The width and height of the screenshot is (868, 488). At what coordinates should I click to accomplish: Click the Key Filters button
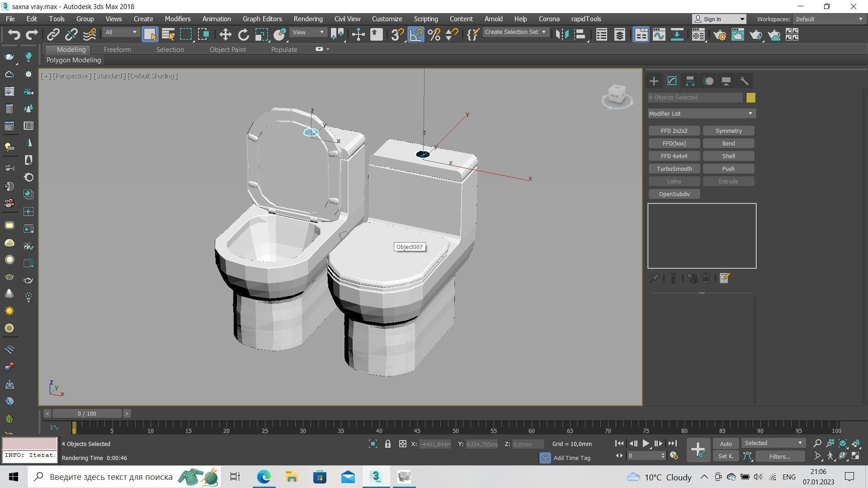779,456
